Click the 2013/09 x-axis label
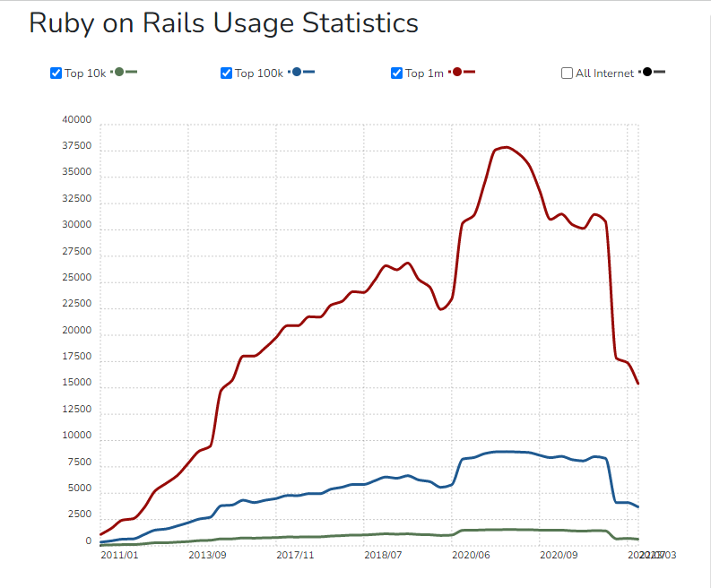The width and height of the screenshot is (711, 588). (207, 556)
